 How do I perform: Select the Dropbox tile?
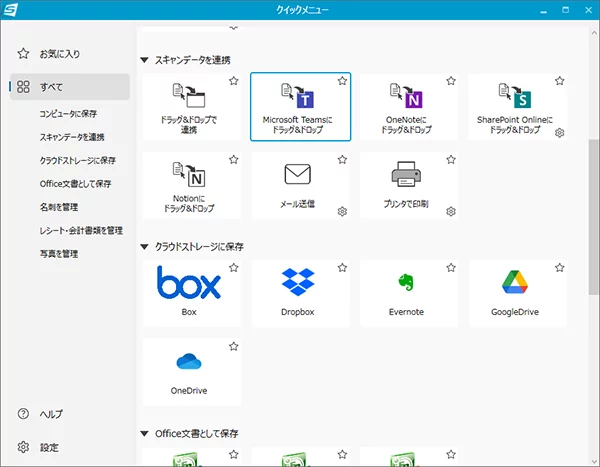300,294
